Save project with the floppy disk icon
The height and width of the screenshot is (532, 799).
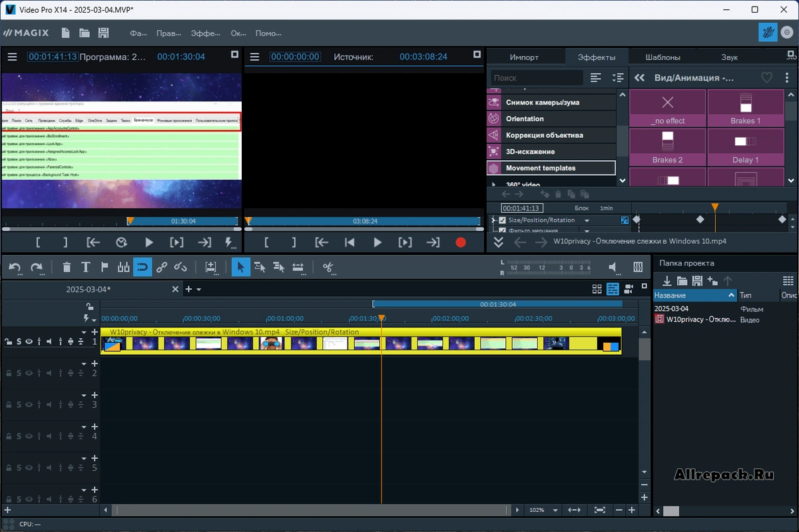(x=103, y=33)
